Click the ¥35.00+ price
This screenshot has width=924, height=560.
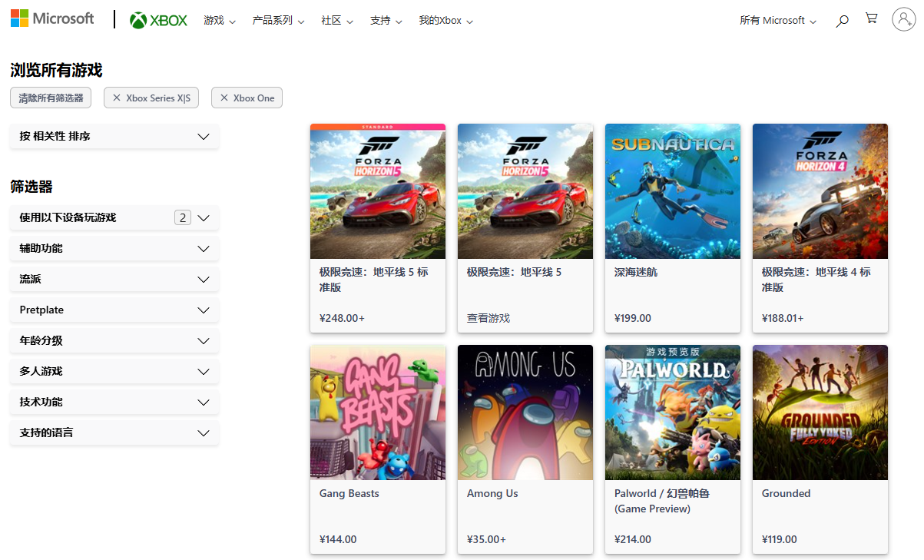coord(487,539)
